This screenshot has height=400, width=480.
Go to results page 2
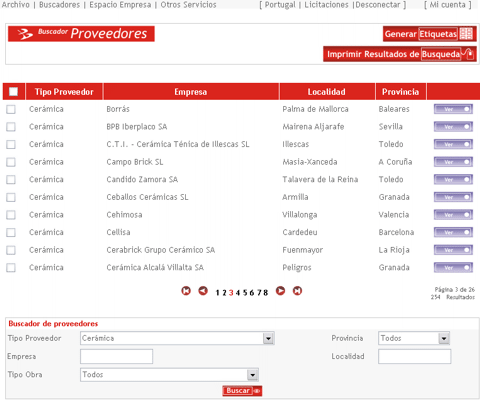(224, 293)
